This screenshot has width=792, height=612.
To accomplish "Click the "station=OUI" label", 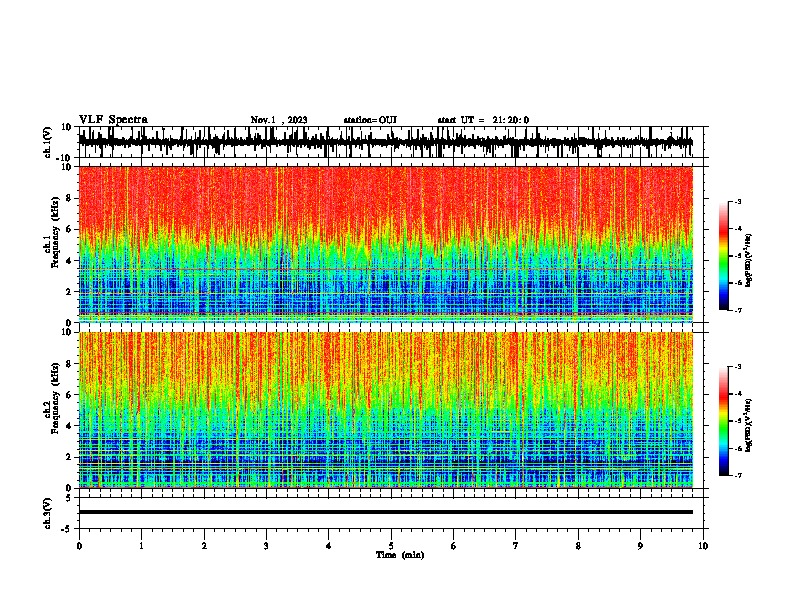I will coord(370,120).
